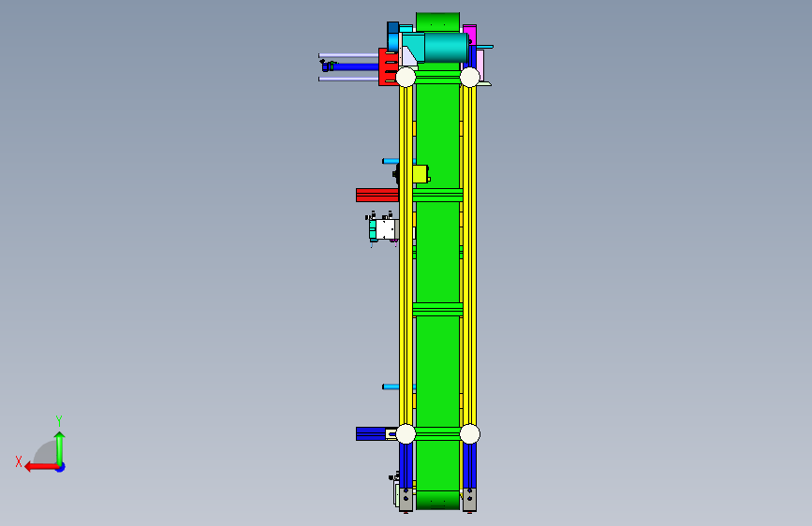Pick the white valve block left of the rail
The height and width of the screenshot is (526, 812).
coord(385,230)
